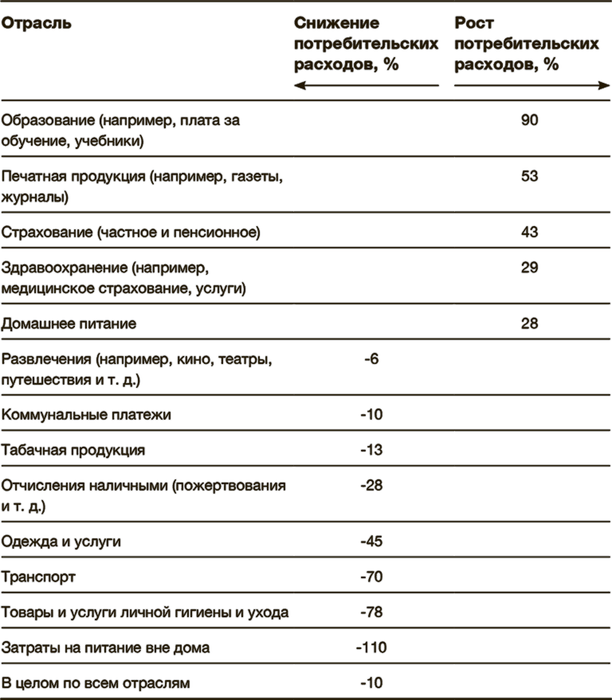Select the 'Развлечения' row label
Viewport: 612px width, 700px height.
click(x=137, y=370)
